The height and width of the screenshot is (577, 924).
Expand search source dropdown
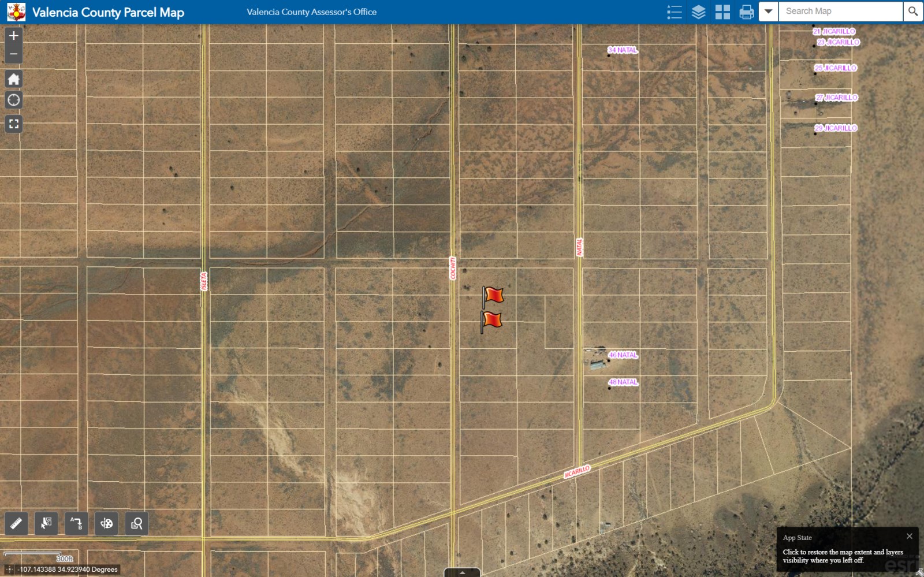(768, 12)
